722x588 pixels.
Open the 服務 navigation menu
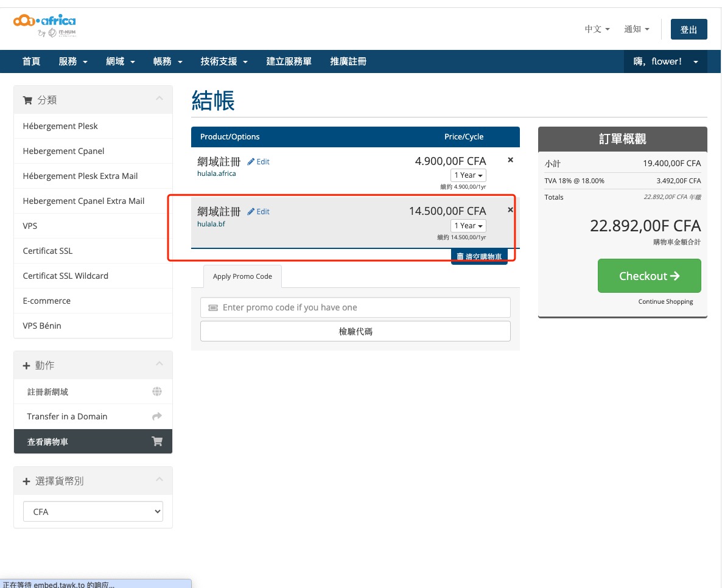pos(73,61)
